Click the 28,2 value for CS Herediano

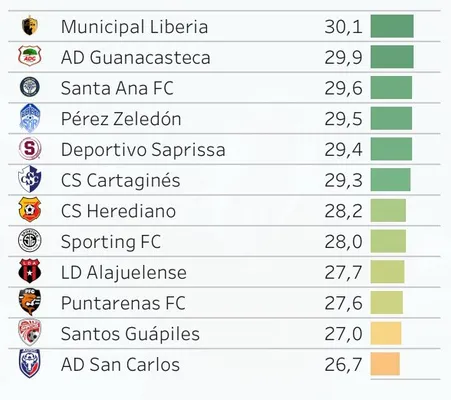[343, 211]
